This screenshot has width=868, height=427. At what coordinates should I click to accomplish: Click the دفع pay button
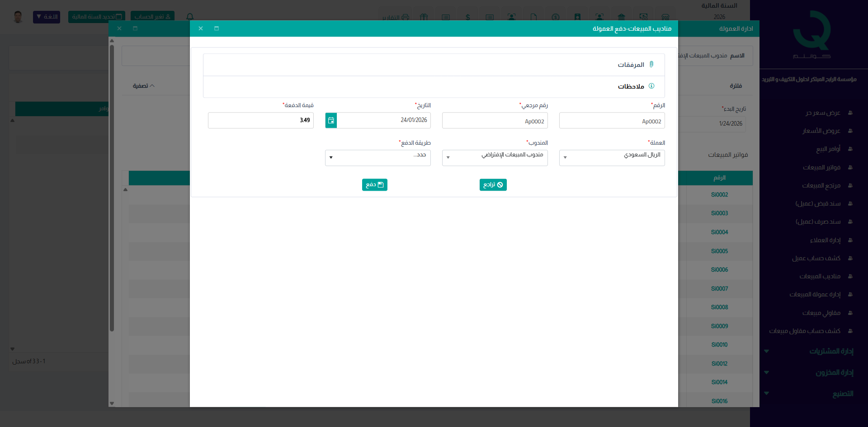tap(374, 185)
